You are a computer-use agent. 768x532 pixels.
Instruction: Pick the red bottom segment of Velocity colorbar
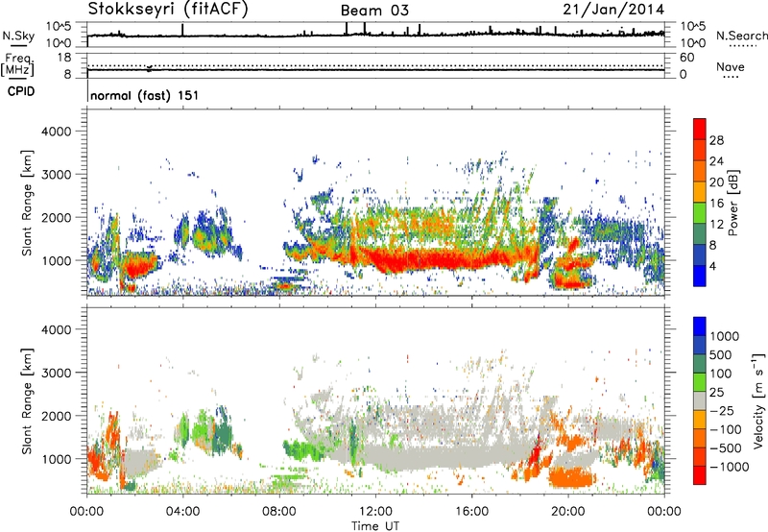click(700, 475)
